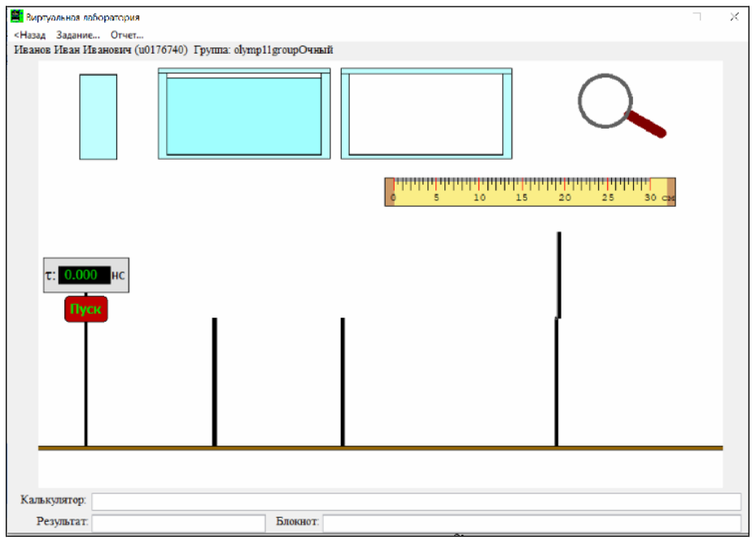The width and height of the screenshot is (756, 544).
Task: Open the Отчет... menu
Action: point(127,35)
